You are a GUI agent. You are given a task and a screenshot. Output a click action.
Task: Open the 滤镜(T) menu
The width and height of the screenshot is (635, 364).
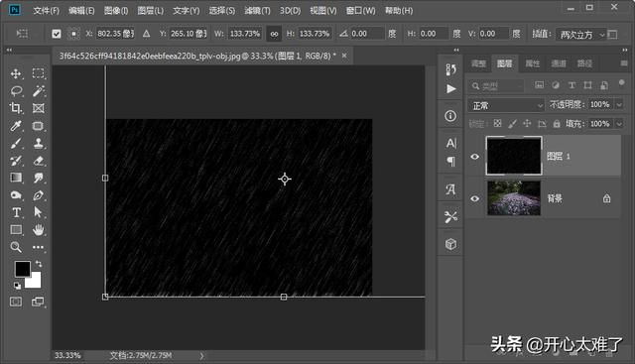(257, 11)
